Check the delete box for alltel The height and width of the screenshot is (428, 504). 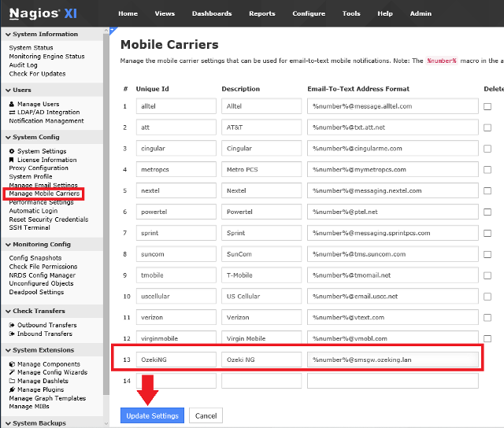[487, 106]
